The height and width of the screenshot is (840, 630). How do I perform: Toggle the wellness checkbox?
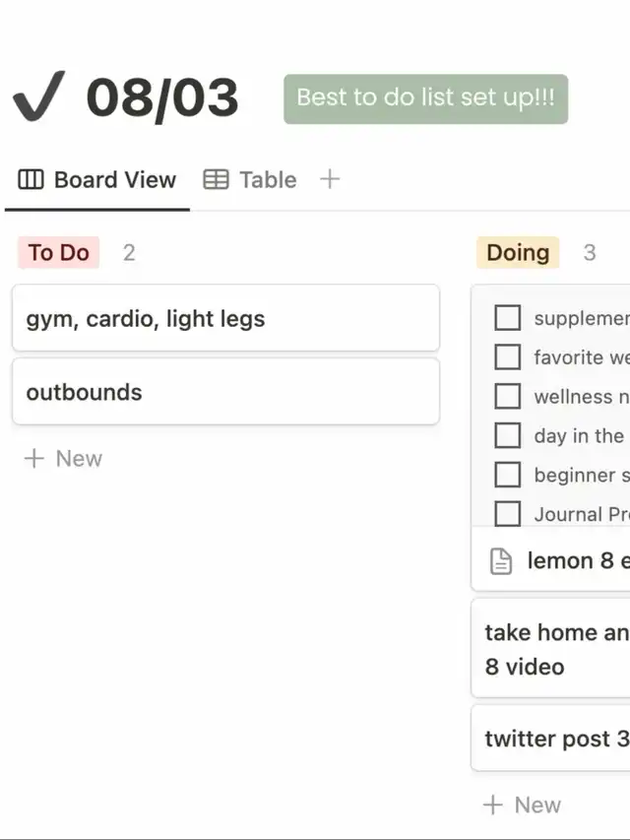coord(507,396)
